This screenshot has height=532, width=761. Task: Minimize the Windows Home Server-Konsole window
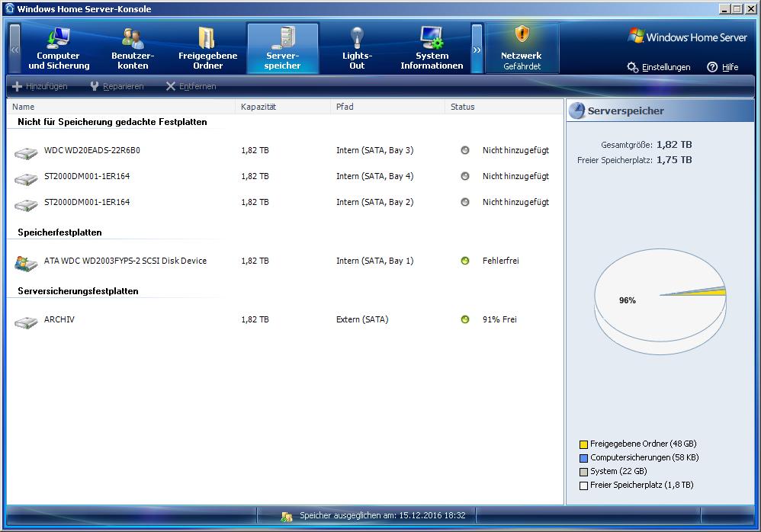click(x=724, y=8)
